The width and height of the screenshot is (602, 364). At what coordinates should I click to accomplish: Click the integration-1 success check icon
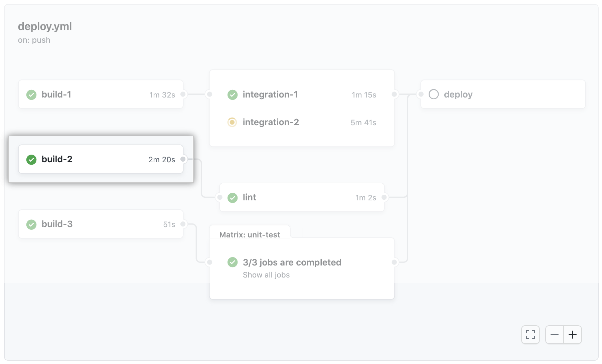click(x=233, y=95)
